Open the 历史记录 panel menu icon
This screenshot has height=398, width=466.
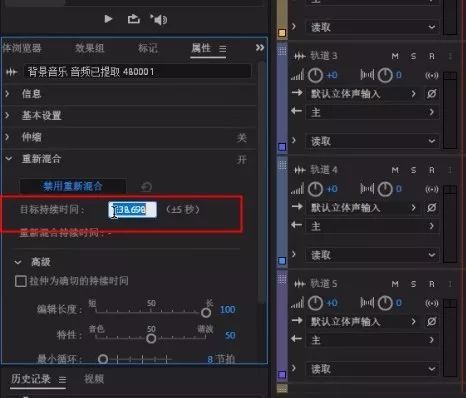tap(62, 380)
